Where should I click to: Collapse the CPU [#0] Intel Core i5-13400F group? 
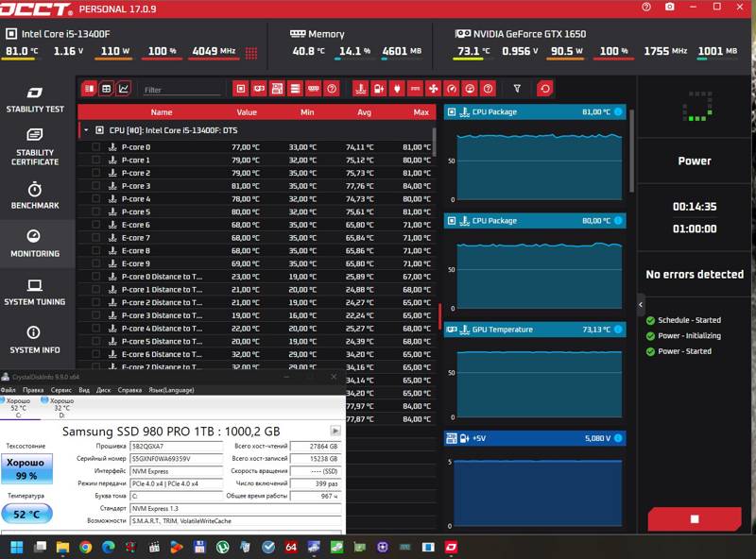86,130
